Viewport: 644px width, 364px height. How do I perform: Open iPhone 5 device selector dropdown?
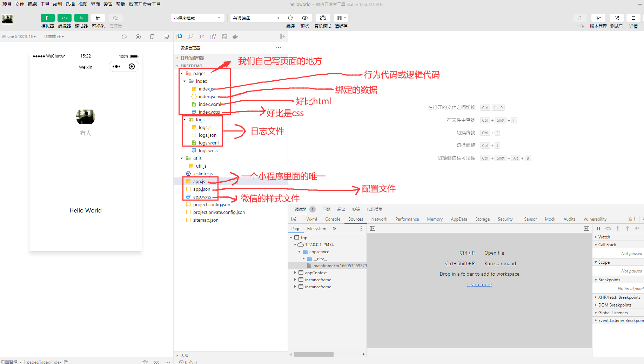[19, 36]
